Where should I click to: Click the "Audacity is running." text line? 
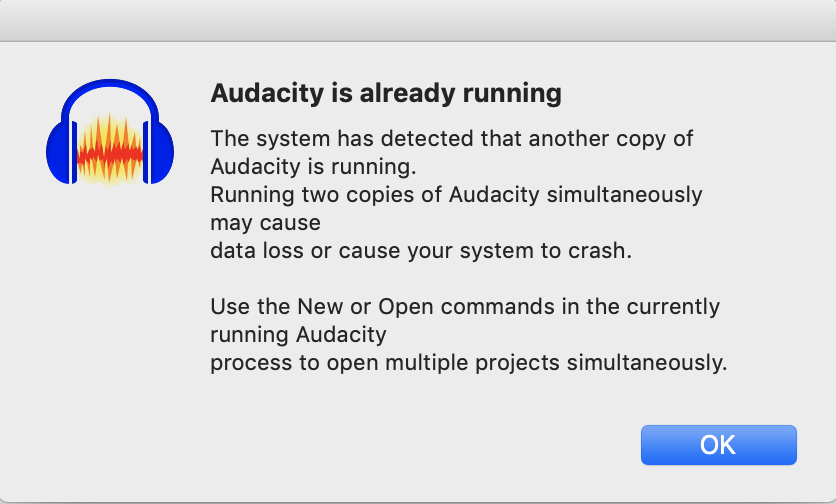point(313,167)
